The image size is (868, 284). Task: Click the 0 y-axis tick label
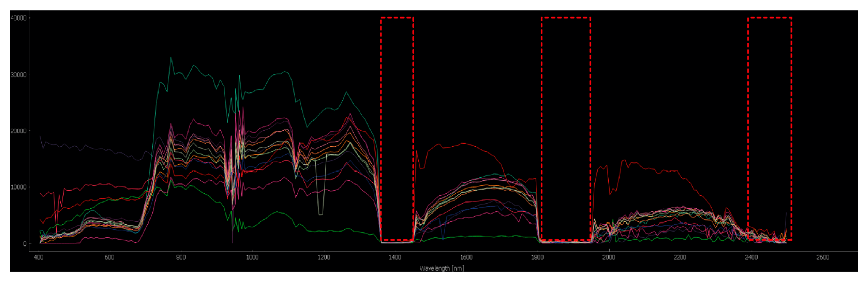(24, 244)
